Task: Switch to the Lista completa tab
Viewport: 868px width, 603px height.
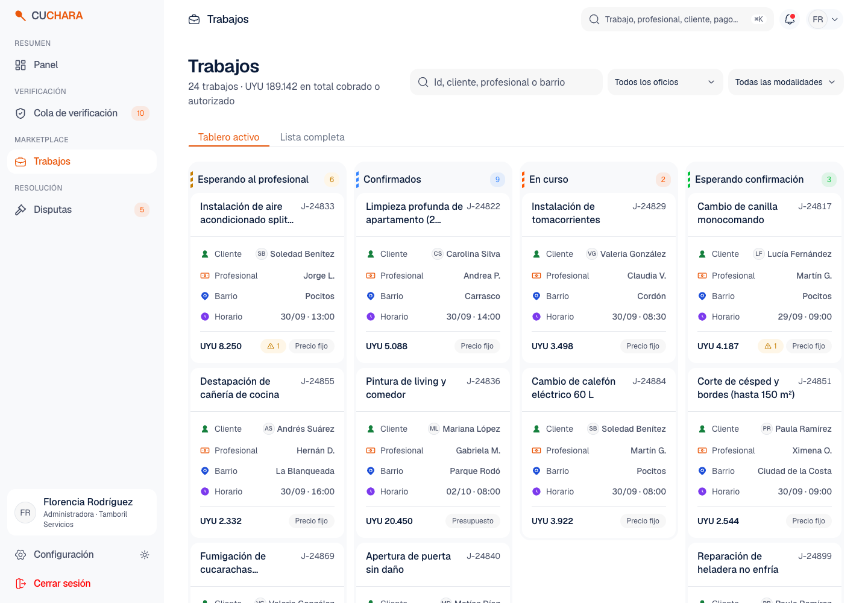Action: [312, 137]
